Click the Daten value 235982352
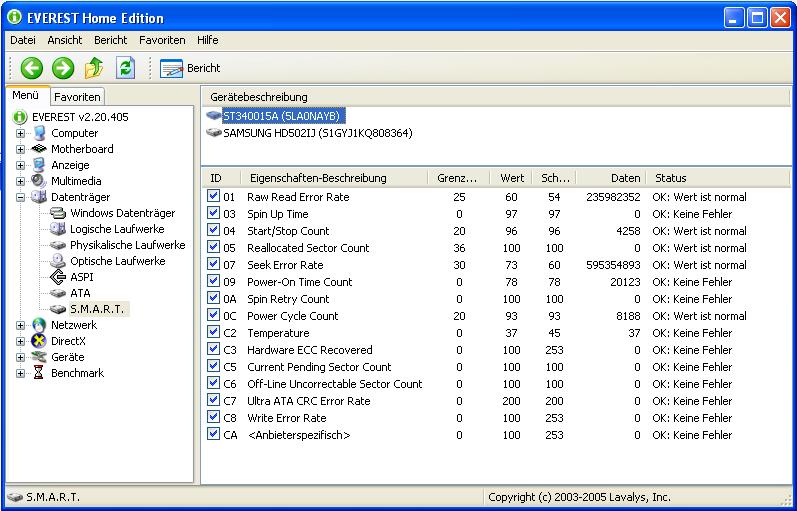This screenshot has width=797, height=511. [613, 197]
